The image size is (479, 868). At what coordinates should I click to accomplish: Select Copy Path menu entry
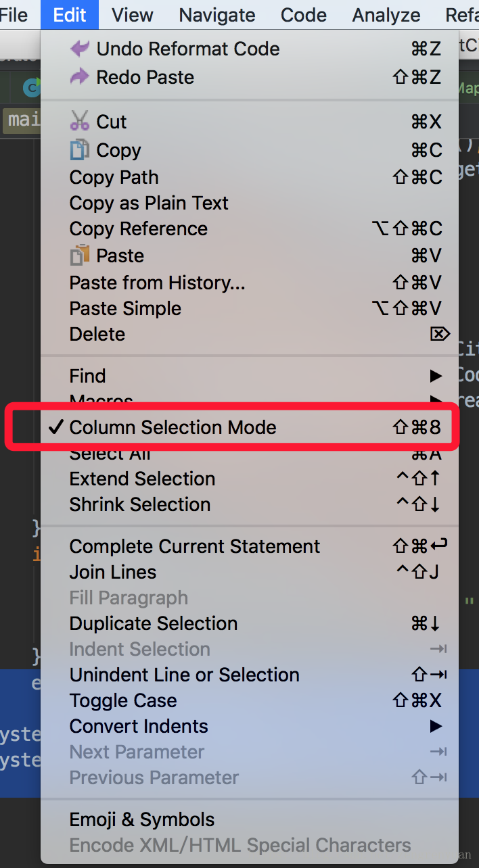click(x=114, y=177)
